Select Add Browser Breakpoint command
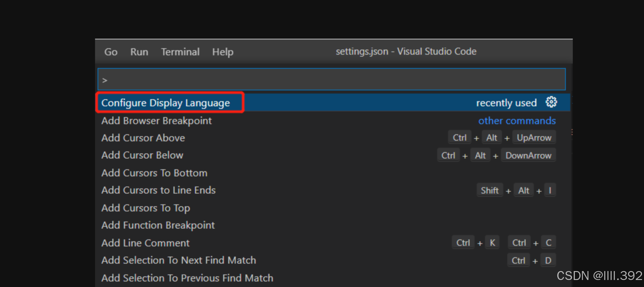The image size is (644, 287). point(333,121)
